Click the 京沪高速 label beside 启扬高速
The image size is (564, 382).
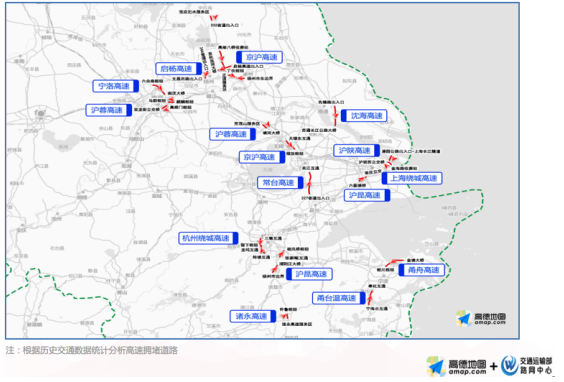(259, 57)
